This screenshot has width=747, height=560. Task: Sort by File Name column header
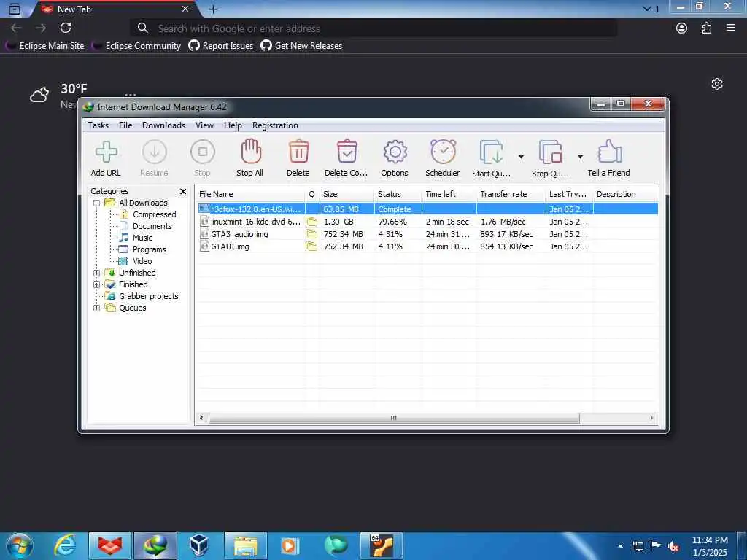[251, 194]
